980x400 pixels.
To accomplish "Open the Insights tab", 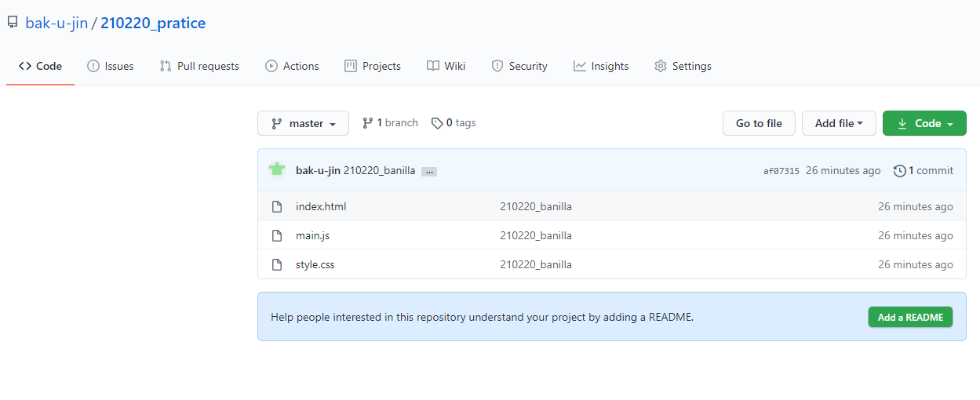I will 601,66.
